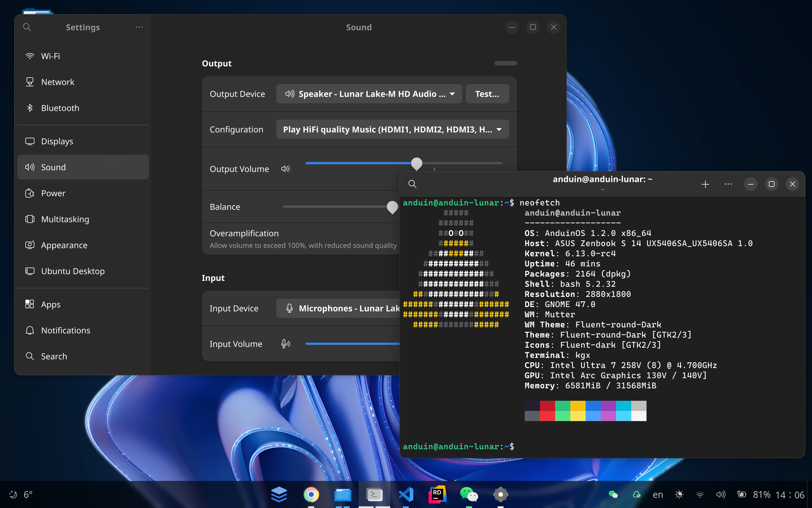Minimize the Settings window
Image resolution: width=812 pixels, height=508 pixels.
pyautogui.click(x=512, y=27)
